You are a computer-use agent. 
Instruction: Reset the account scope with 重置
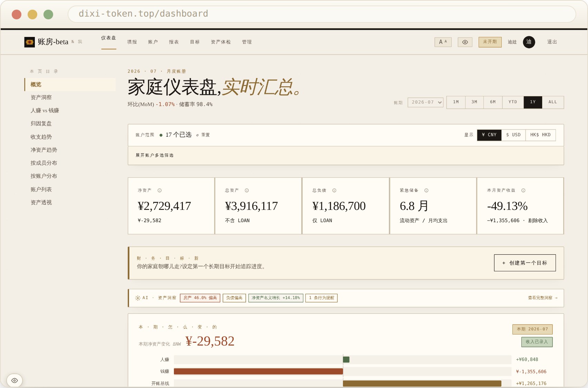pos(203,135)
